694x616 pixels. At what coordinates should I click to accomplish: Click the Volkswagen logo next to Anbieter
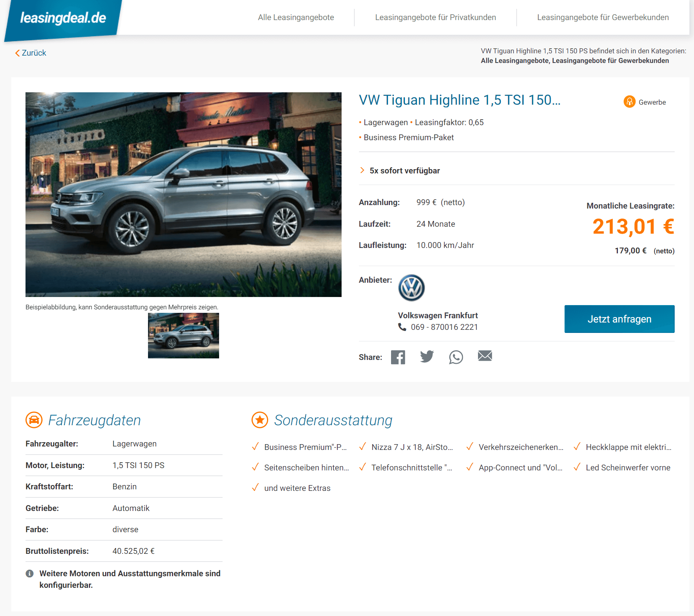pyautogui.click(x=412, y=288)
